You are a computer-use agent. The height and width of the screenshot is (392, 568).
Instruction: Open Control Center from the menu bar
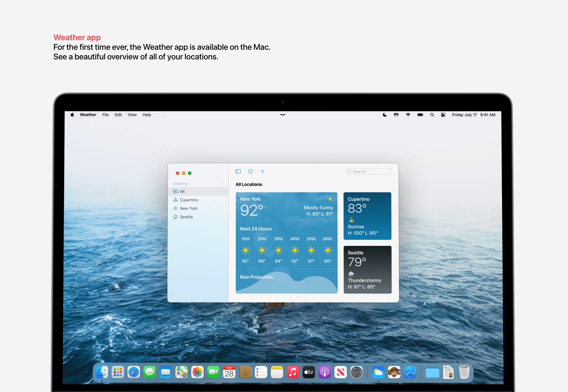coord(443,114)
